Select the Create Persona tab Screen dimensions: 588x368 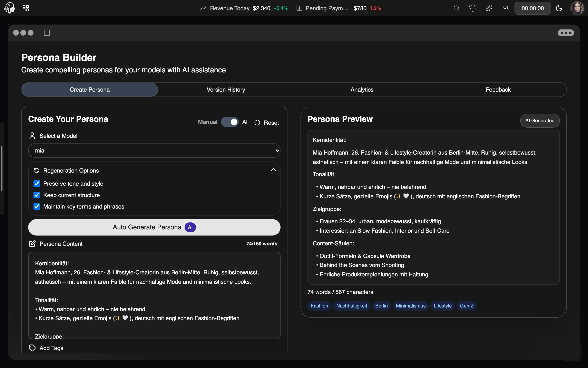coord(90,90)
